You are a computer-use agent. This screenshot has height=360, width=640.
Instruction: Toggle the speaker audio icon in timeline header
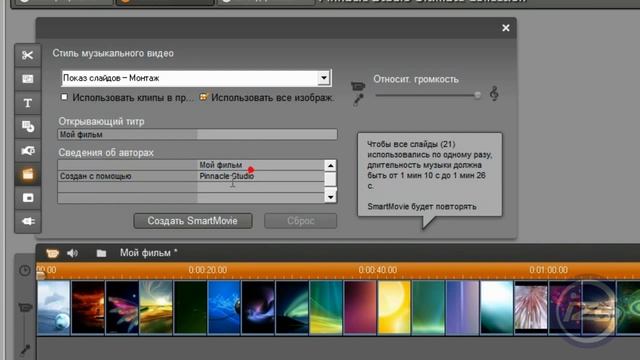click(72, 253)
